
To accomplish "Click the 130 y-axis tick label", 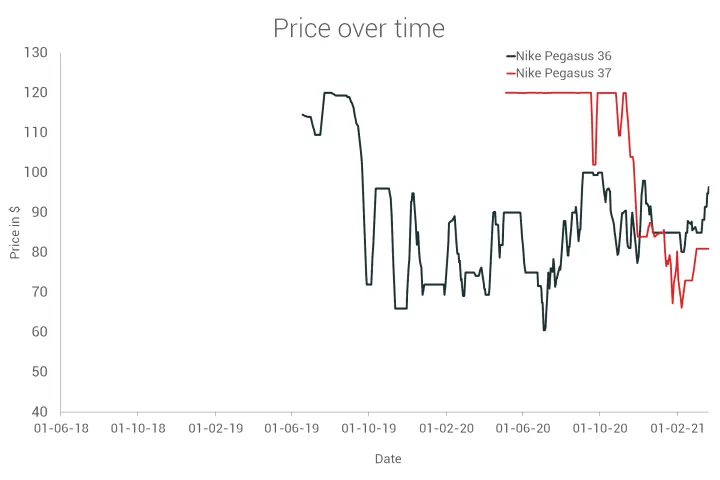I will [x=37, y=52].
